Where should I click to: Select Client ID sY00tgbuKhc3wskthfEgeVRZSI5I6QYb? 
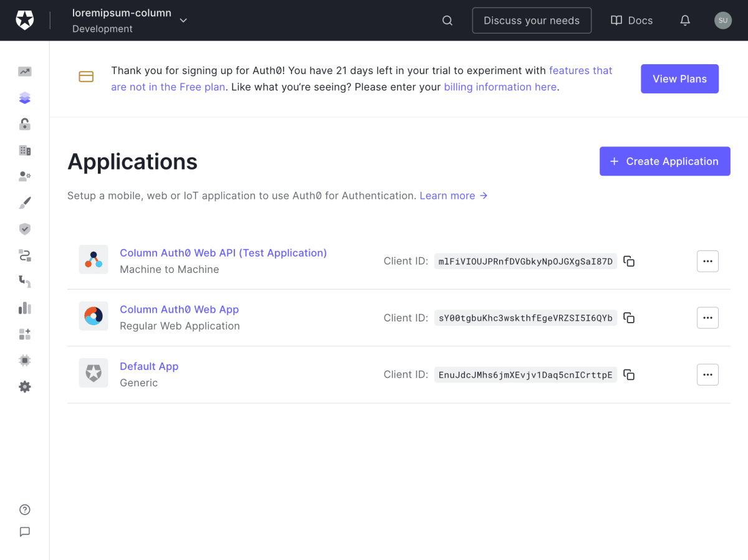pos(525,318)
